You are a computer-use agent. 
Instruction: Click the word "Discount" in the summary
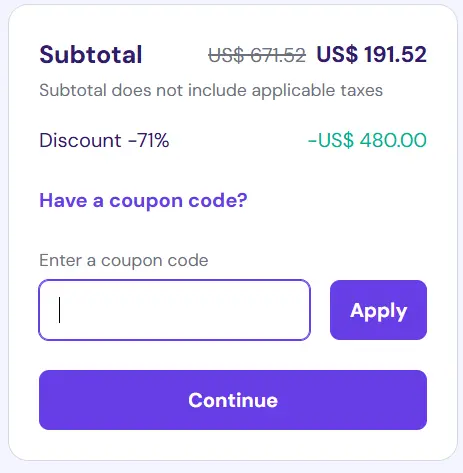point(80,140)
